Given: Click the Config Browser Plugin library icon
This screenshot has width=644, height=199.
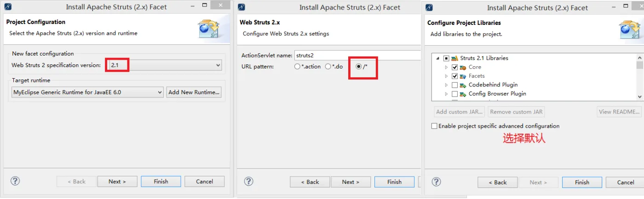Looking at the screenshot, I should (463, 94).
